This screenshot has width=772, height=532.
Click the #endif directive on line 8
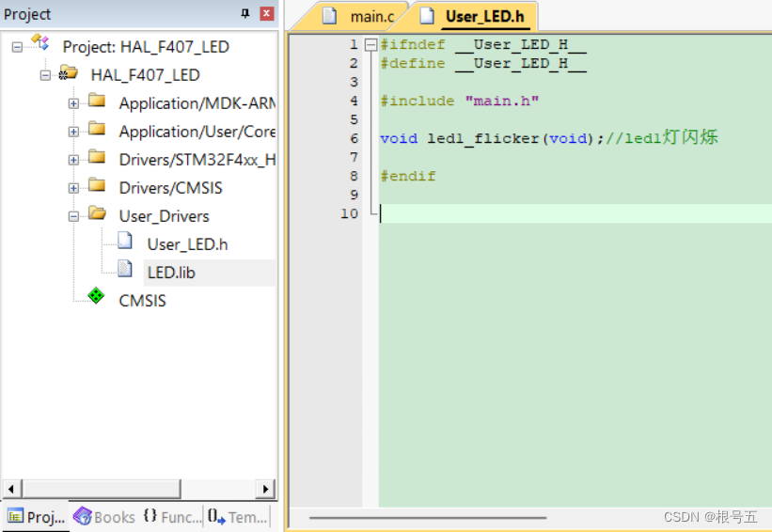coord(408,177)
